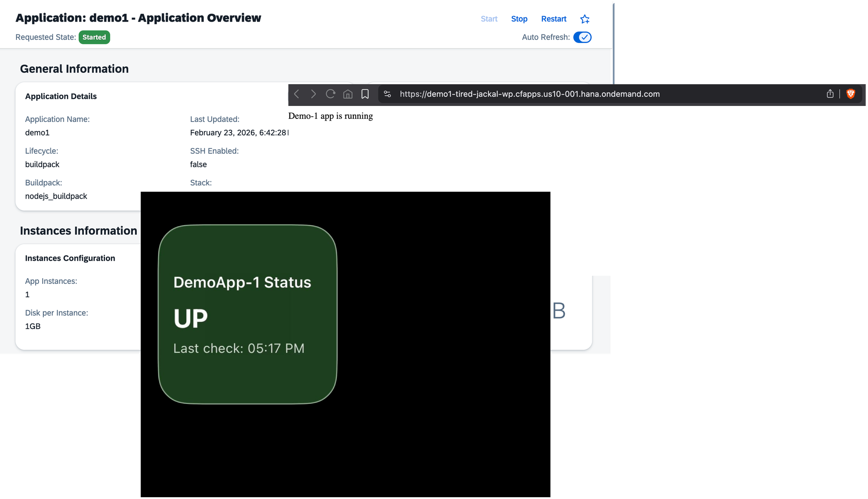Bookmark the current page
Image resolution: width=868 pixels, height=499 pixels.
pos(365,94)
